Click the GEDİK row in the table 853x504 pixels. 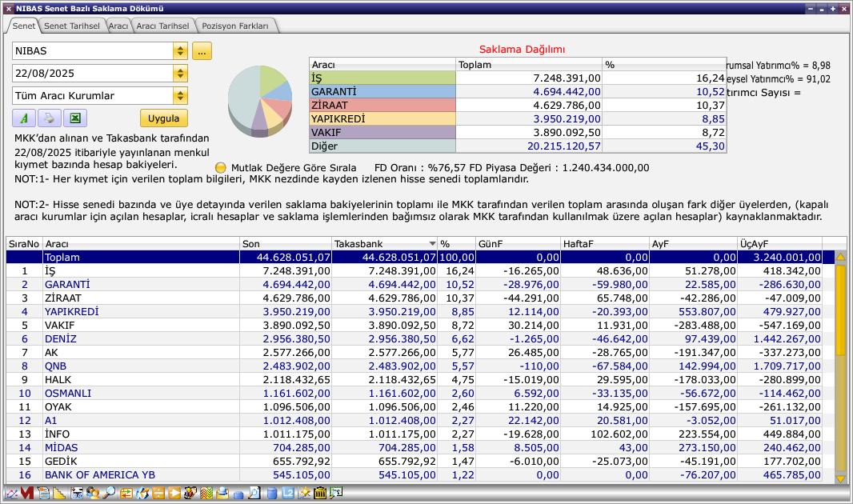click(420, 461)
